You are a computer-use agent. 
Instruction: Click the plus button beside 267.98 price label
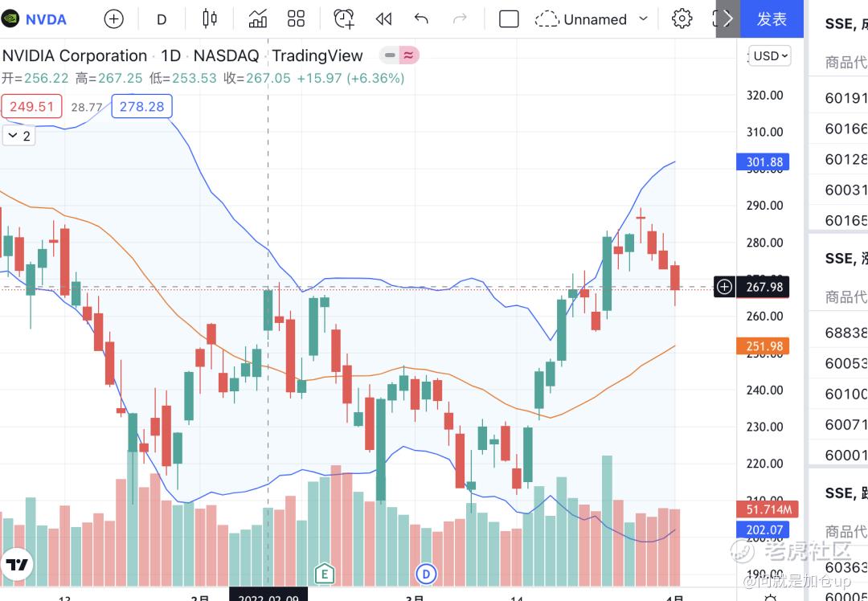(724, 287)
